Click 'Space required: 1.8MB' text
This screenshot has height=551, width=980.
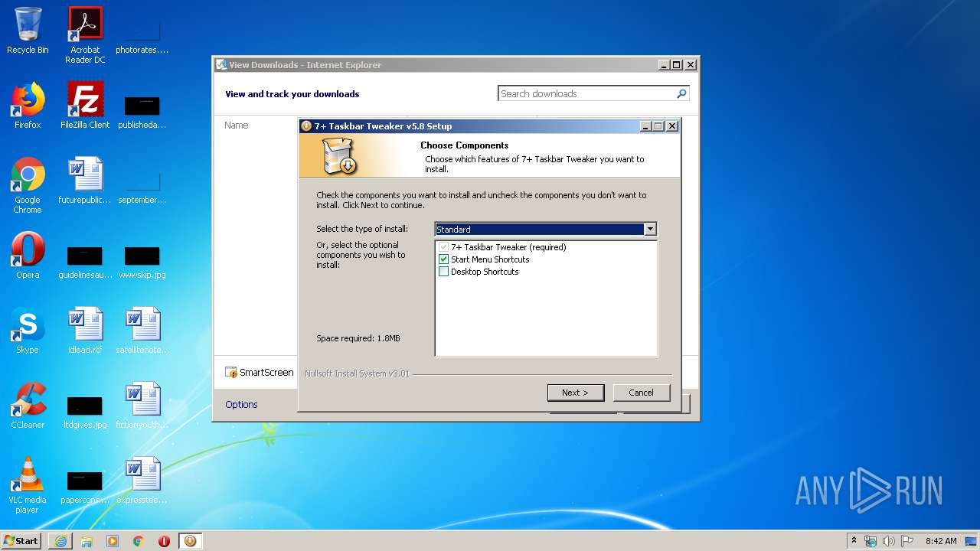tap(358, 338)
